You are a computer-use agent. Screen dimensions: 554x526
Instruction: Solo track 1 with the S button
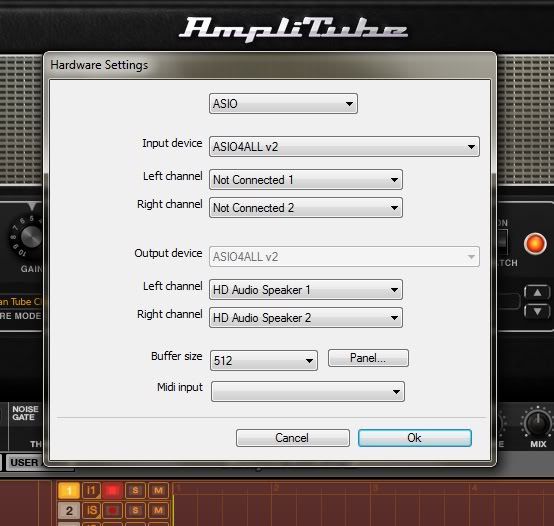point(135,490)
